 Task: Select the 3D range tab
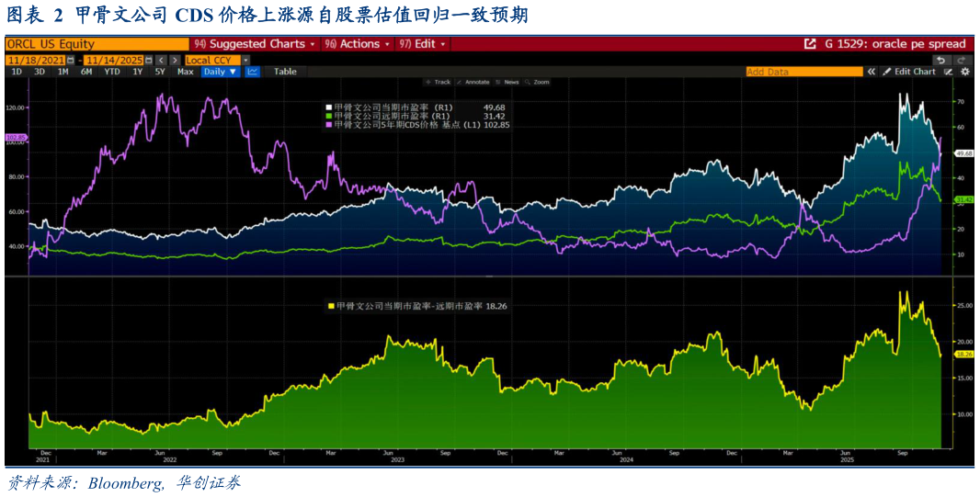coord(40,71)
